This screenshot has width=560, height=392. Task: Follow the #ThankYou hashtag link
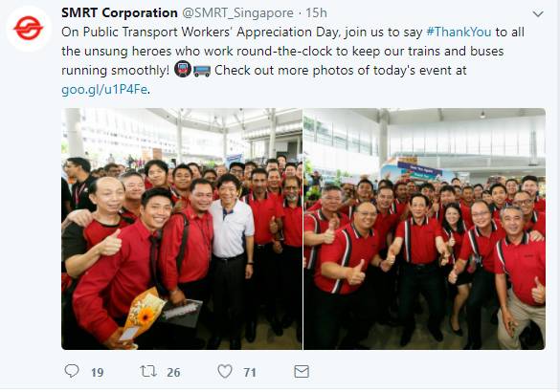tap(459, 32)
